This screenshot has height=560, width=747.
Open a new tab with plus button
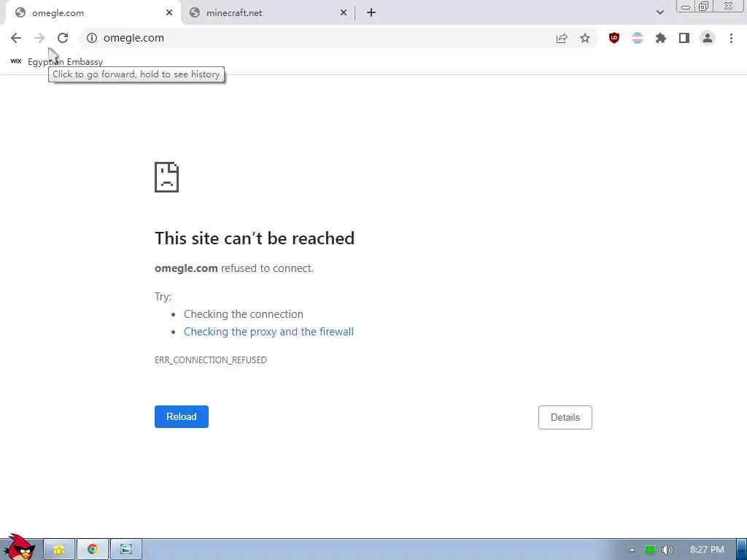371,13
